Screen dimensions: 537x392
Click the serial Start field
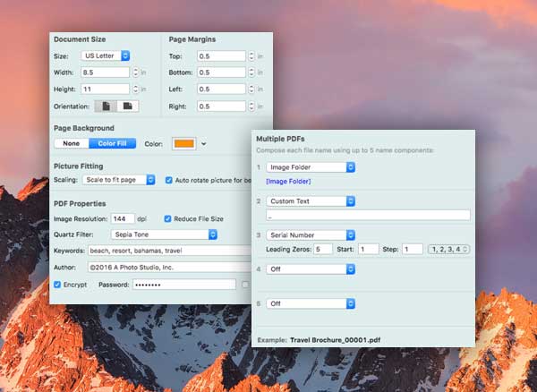[x=369, y=249]
